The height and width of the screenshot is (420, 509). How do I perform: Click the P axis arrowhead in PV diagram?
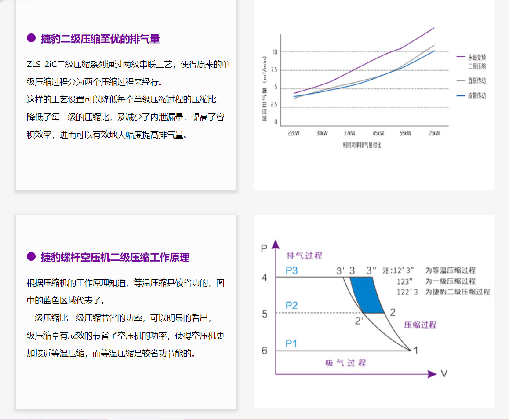coord(276,244)
